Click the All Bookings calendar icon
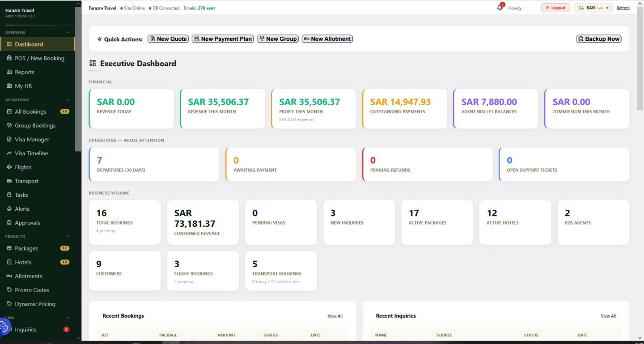Viewport: 644px width, 344px height. (x=9, y=112)
